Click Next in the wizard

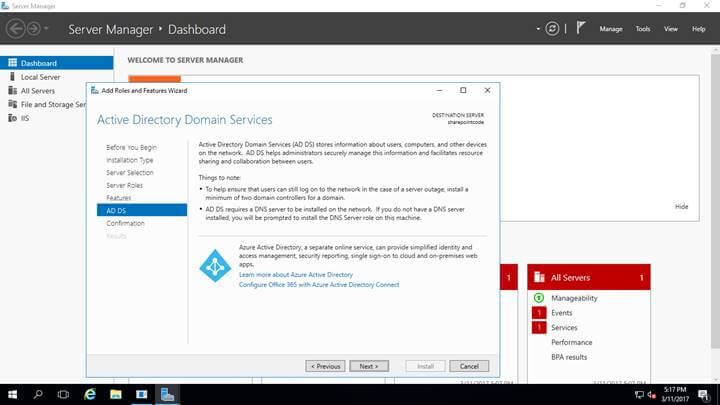pyautogui.click(x=369, y=366)
